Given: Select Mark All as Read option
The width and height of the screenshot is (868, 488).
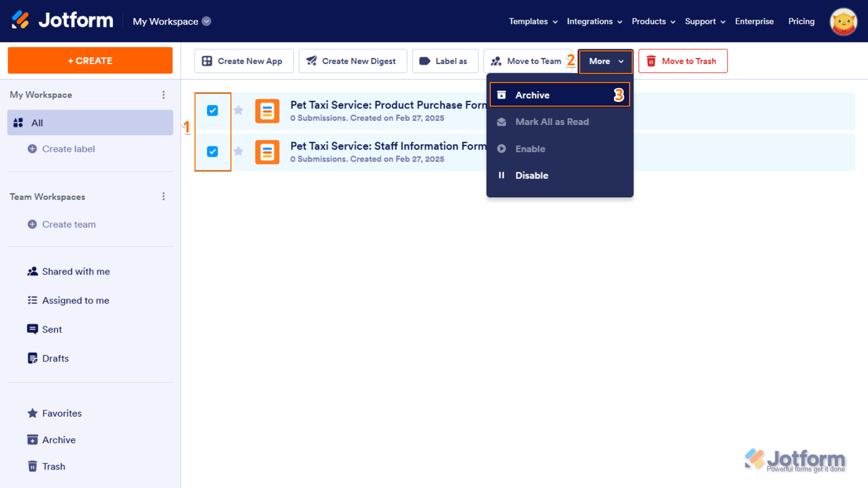Looking at the screenshot, I should click(560, 122).
